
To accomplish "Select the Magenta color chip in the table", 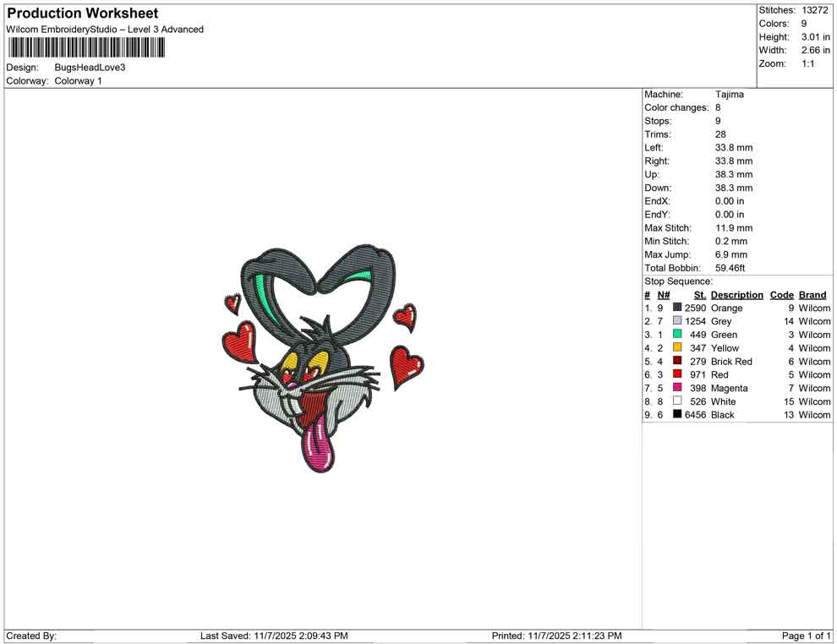I will (x=676, y=388).
